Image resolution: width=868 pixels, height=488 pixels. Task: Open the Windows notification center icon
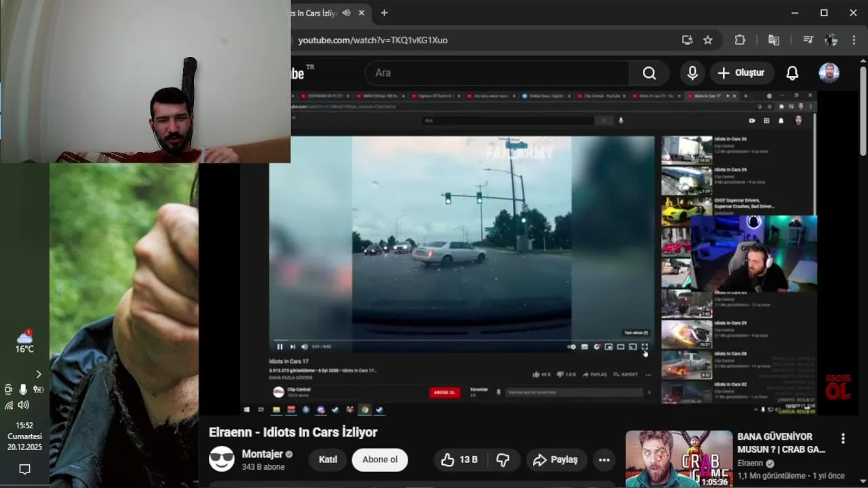pos(24,469)
